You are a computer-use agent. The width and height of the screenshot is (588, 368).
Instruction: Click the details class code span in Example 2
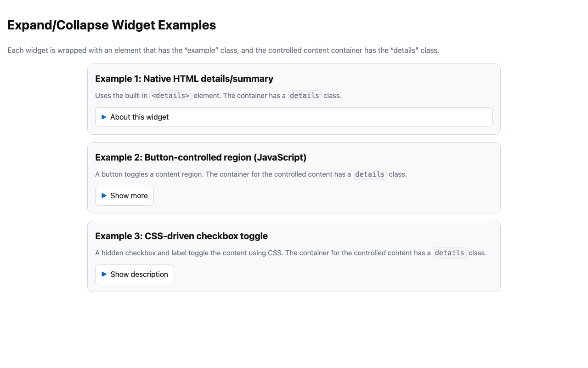click(x=370, y=174)
